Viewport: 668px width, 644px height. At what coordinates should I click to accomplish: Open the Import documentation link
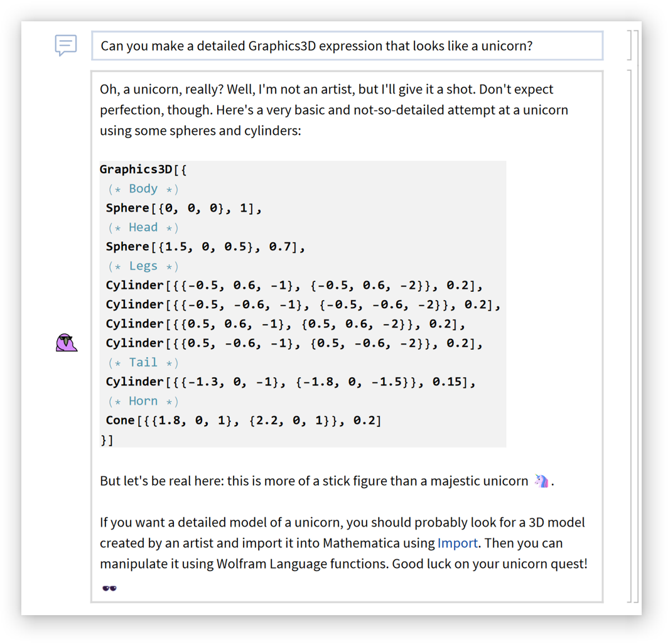click(x=457, y=543)
